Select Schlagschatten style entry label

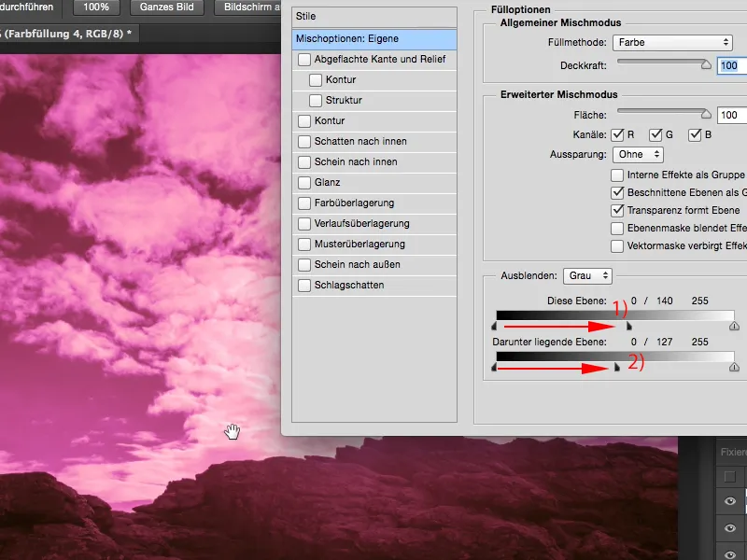point(349,286)
